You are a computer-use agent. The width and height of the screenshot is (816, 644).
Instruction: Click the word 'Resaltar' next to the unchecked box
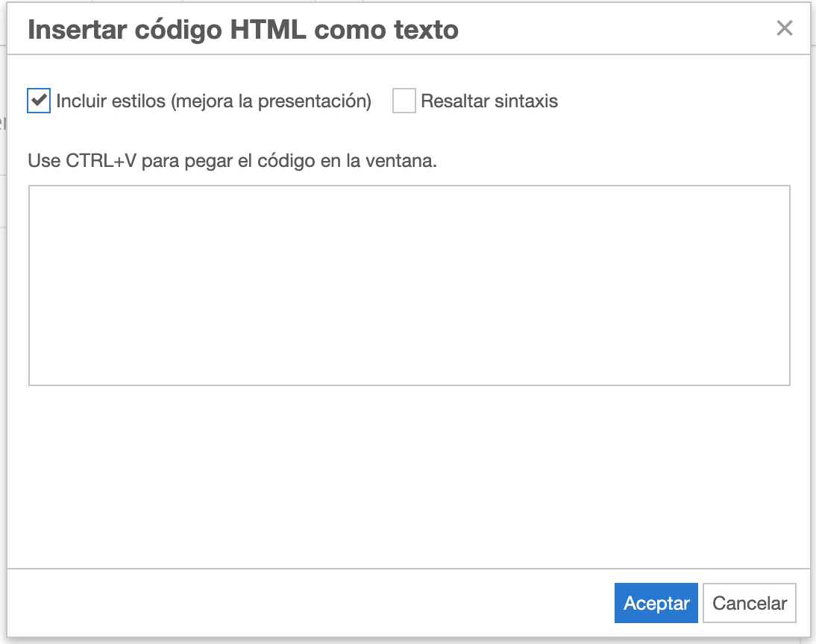click(453, 101)
